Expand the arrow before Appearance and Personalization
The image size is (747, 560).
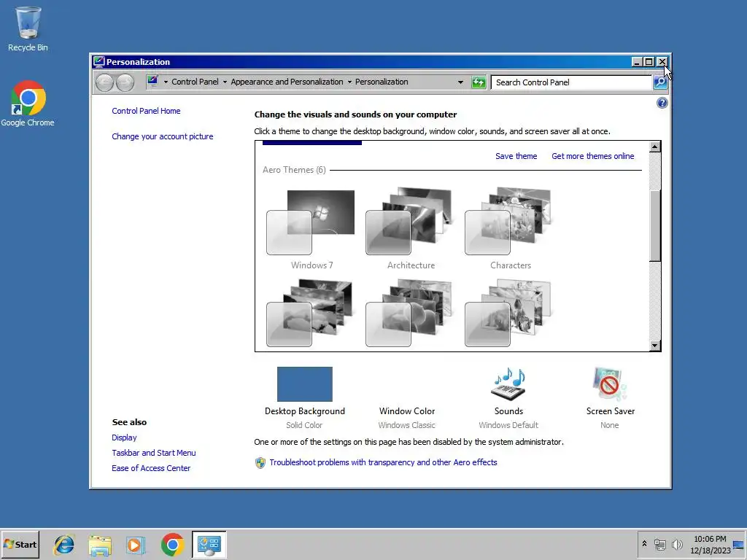[225, 82]
